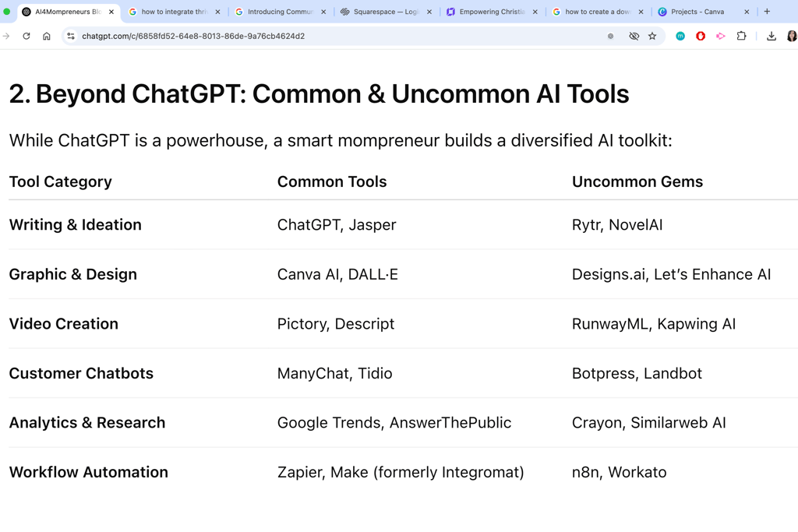798x532 pixels.
Task: Open the pink arrow extension icon
Action: (721, 36)
